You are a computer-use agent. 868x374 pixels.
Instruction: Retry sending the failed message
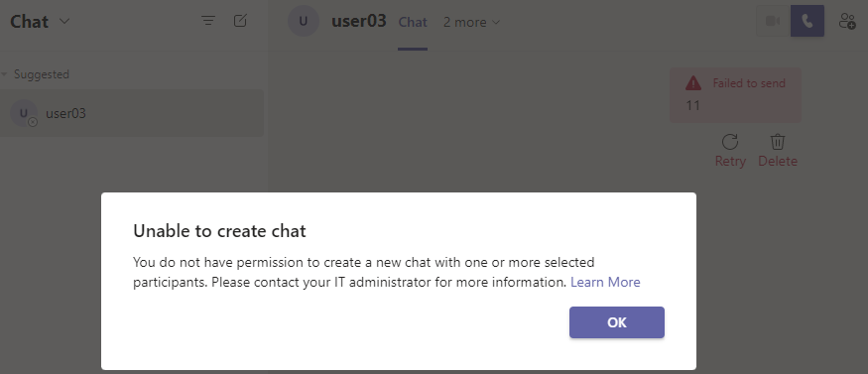(730, 150)
